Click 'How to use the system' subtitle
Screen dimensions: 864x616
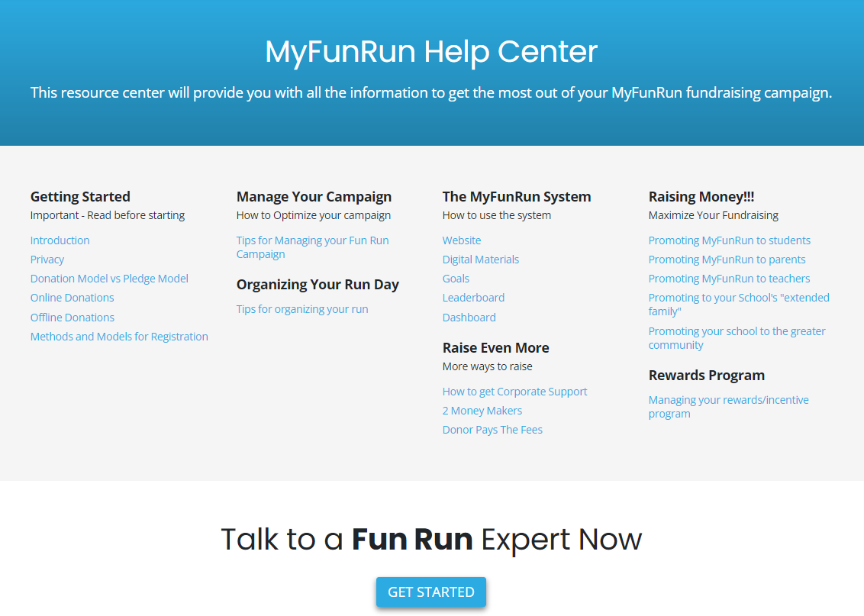click(496, 215)
